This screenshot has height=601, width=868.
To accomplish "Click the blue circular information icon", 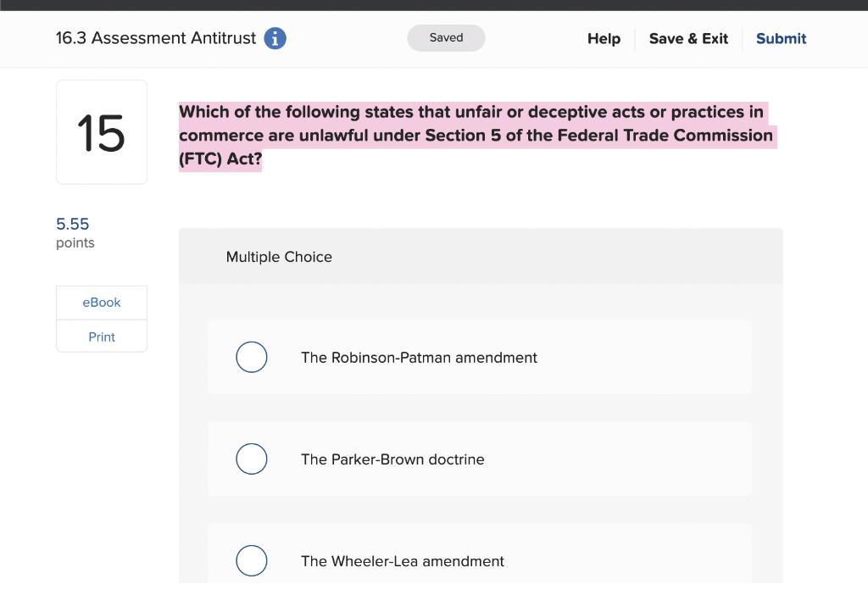I will [274, 37].
